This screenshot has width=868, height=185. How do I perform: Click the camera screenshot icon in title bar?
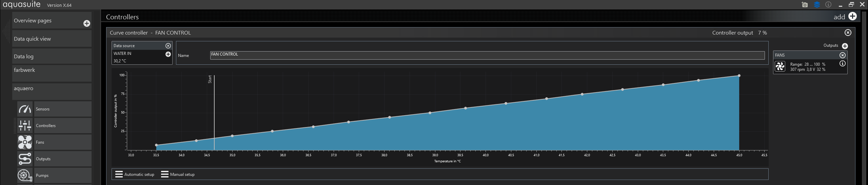[805, 5]
